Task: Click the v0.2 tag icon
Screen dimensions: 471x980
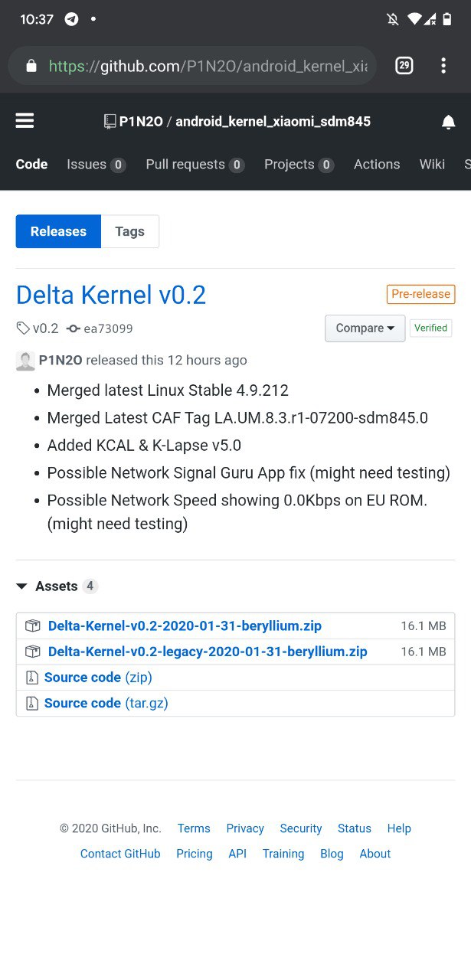Action: click(23, 328)
